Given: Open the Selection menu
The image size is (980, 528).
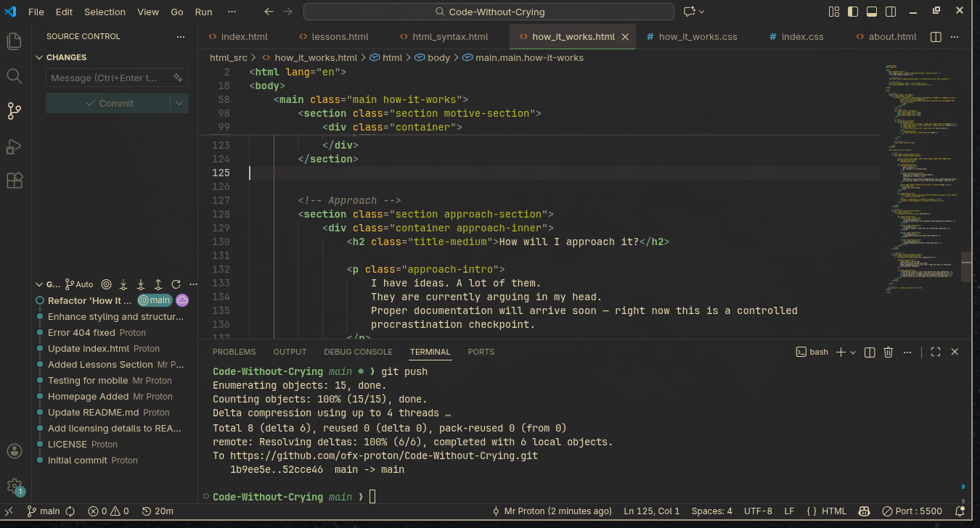Looking at the screenshot, I should tap(105, 12).
